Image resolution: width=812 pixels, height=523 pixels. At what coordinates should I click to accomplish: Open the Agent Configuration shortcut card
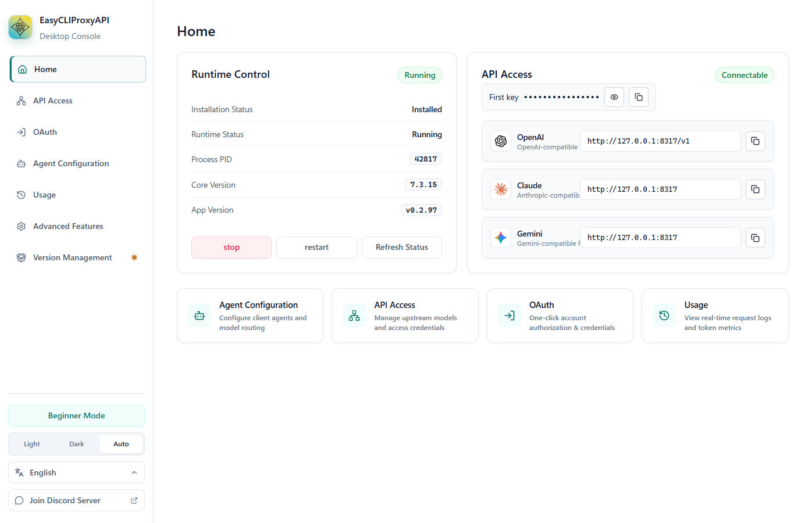(250, 316)
